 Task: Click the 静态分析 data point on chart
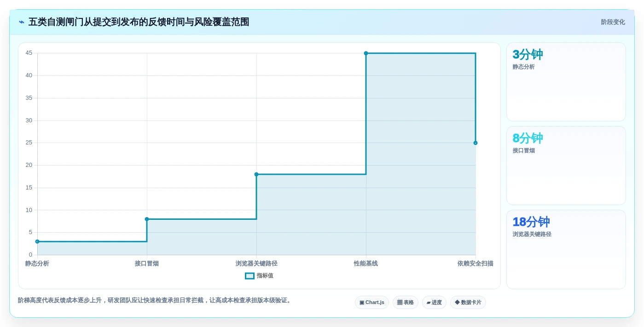pos(37,241)
